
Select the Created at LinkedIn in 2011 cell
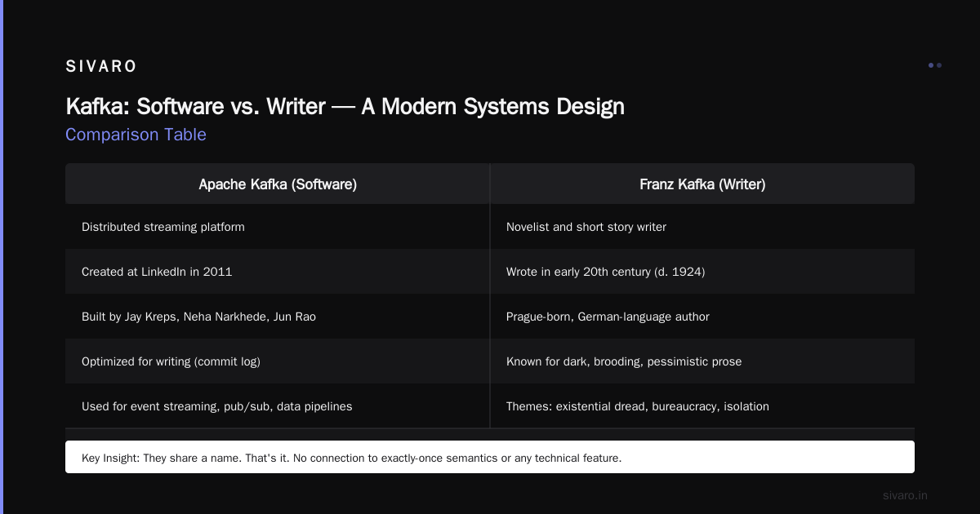278,272
